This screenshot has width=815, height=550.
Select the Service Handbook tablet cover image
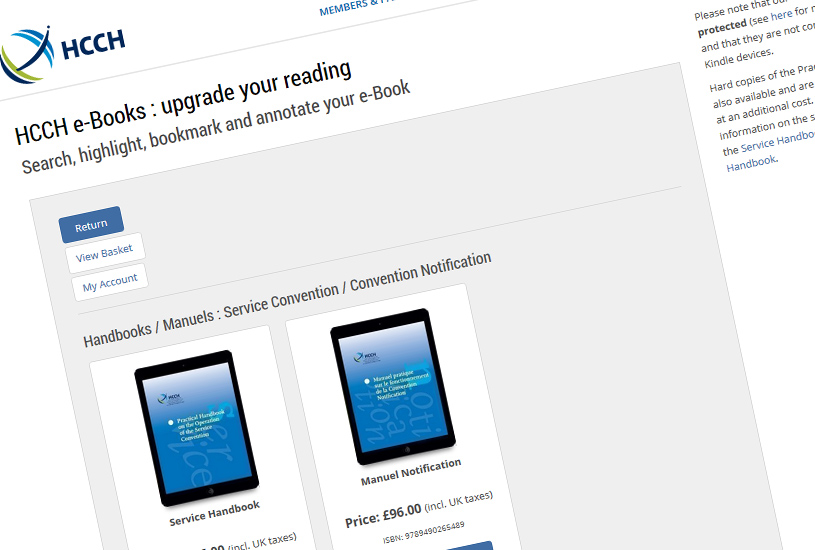point(197,427)
